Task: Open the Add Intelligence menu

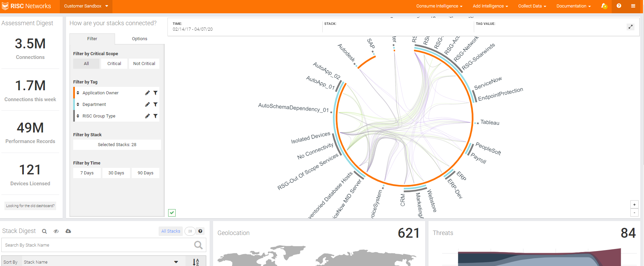Action: pyautogui.click(x=490, y=6)
